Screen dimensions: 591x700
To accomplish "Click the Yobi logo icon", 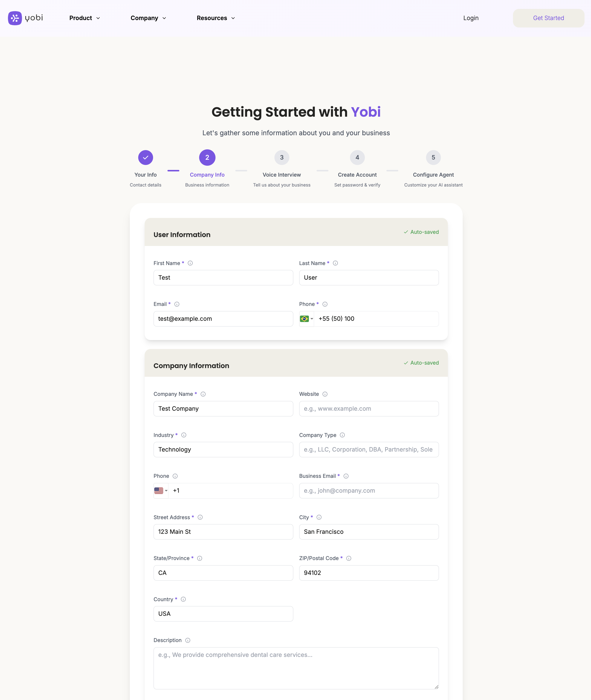I will [x=15, y=18].
